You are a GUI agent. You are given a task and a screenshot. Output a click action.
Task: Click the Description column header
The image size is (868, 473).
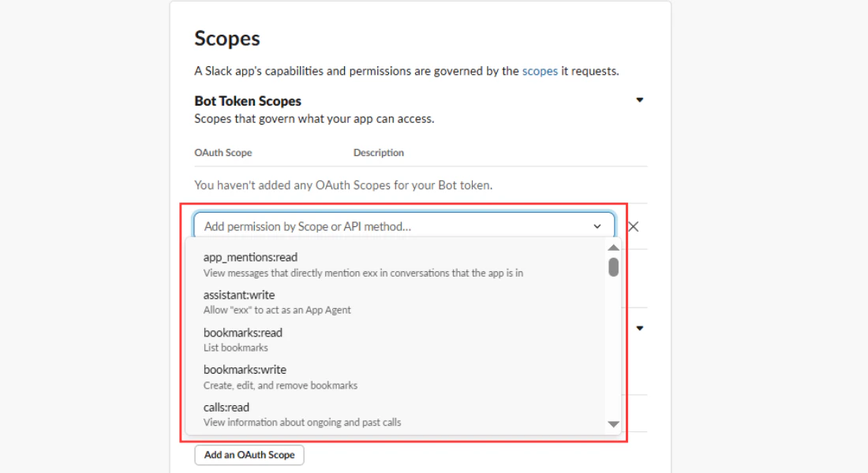pyautogui.click(x=379, y=152)
